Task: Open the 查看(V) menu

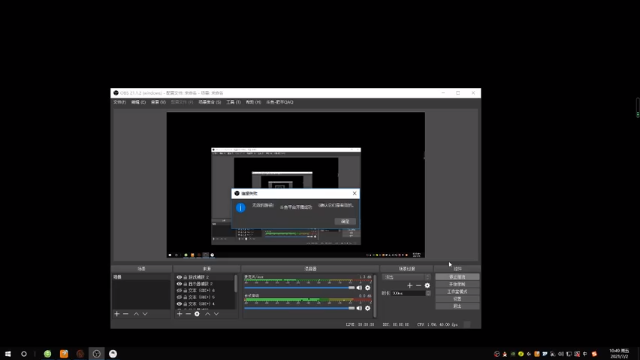Action: [158, 102]
